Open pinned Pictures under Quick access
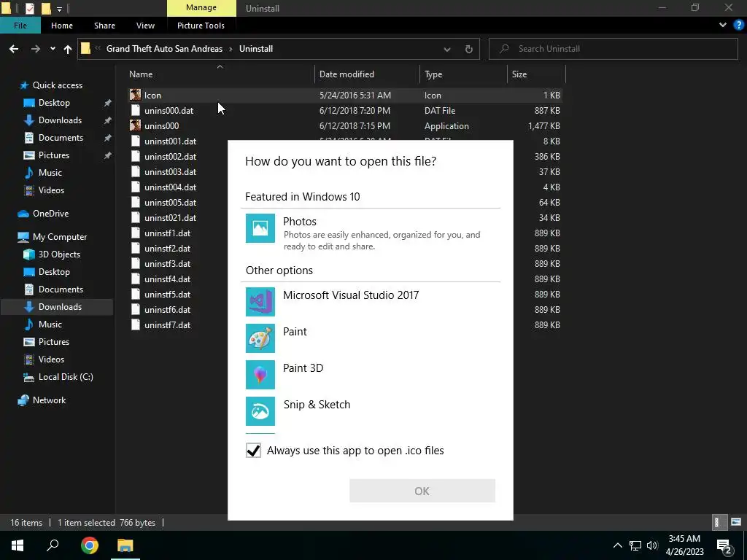This screenshot has width=747, height=560. 54,155
